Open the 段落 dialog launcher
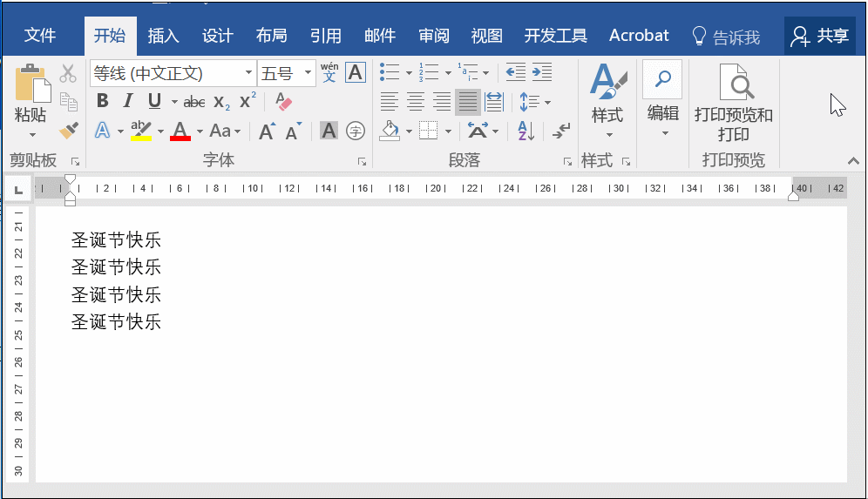 (x=567, y=161)
